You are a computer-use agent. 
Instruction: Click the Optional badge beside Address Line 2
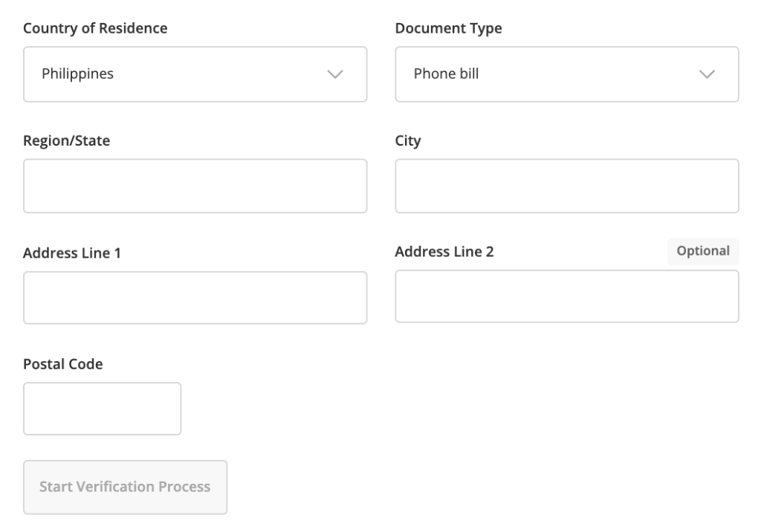[703, 251]
